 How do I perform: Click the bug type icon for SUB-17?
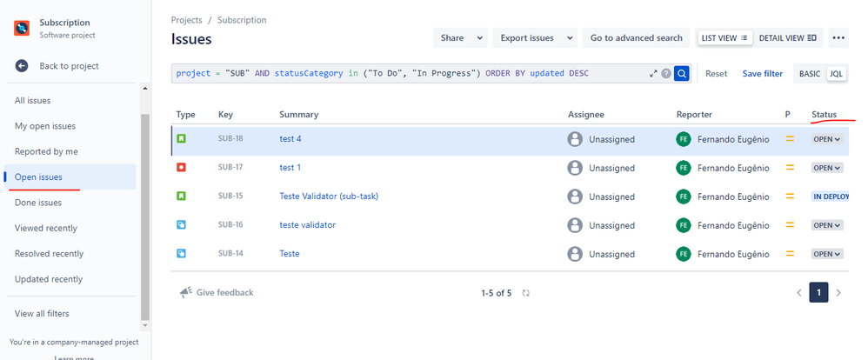pyautogui.click(x=181, y=167)
